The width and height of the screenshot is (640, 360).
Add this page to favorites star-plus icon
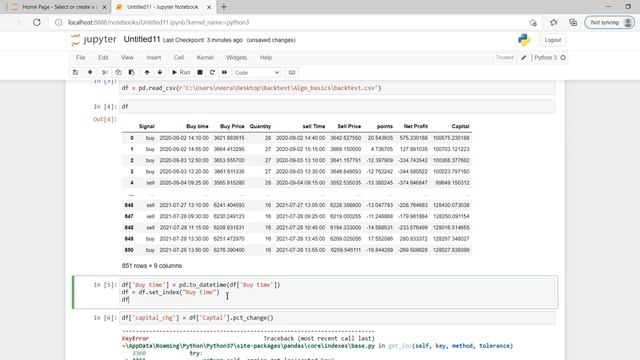(533, 22)
